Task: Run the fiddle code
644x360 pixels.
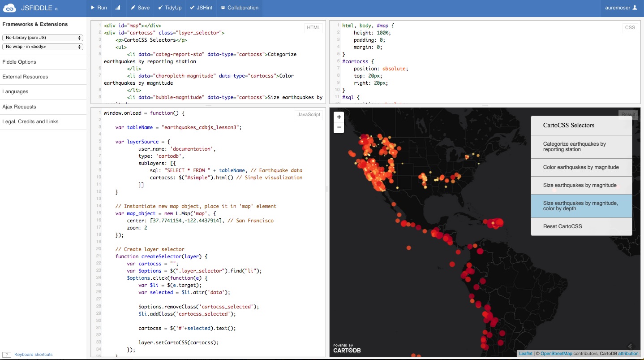Action: tap(99, 8)
